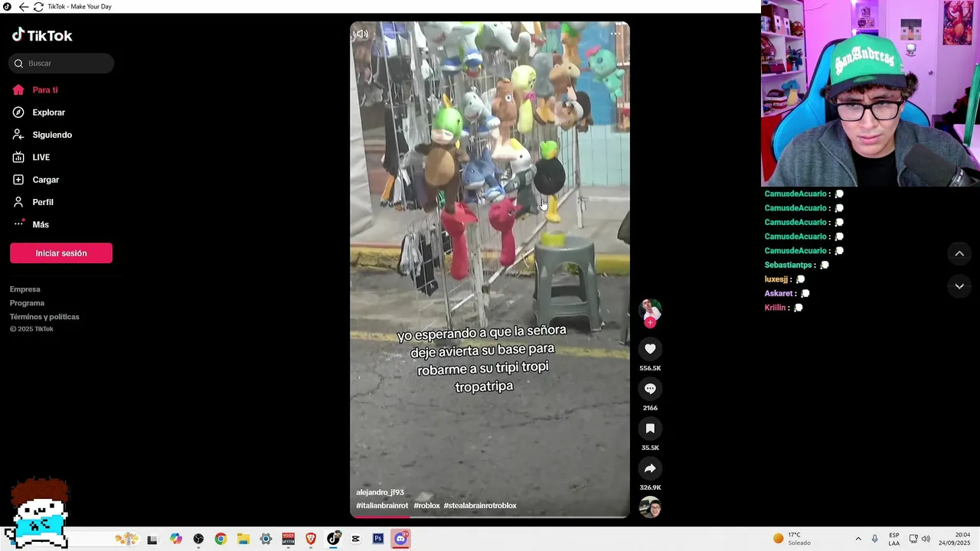Open the LIVE section
The height and width of the screenshot is (551, 980).
(x=31, y=157)
